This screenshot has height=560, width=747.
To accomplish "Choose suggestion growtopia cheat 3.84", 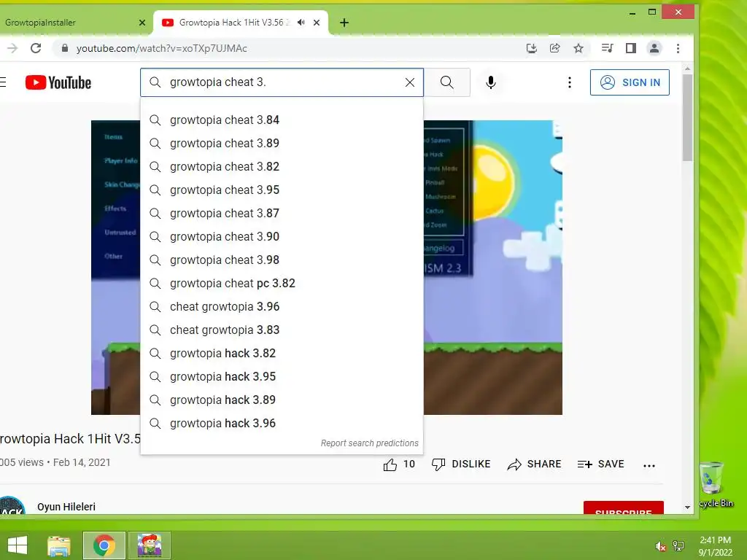I will [x=282, y=120].
